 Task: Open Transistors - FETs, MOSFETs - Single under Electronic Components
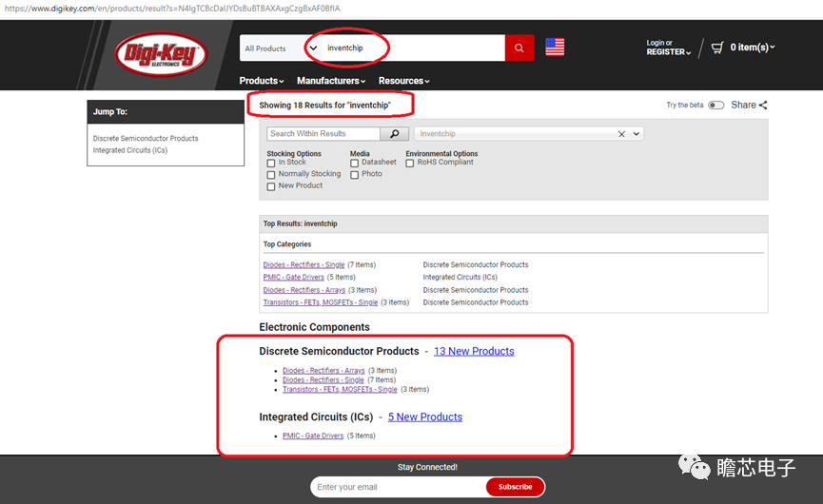click(340, 389)
